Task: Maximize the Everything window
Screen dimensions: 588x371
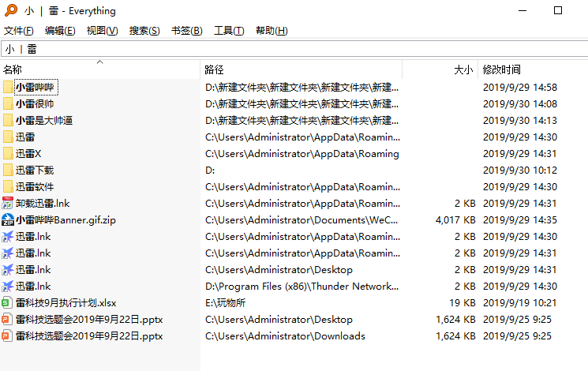Action: click(558, 10)
